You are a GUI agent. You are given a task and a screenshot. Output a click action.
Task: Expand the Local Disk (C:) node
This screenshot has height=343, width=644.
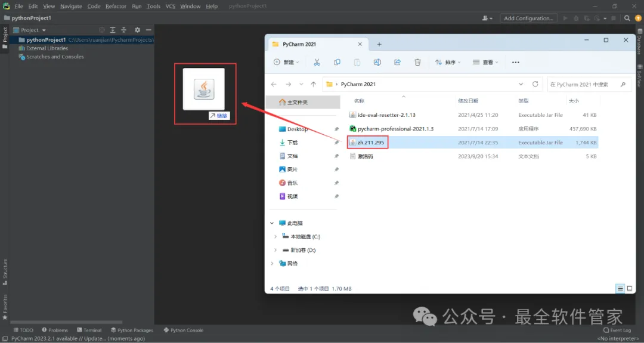275,237
